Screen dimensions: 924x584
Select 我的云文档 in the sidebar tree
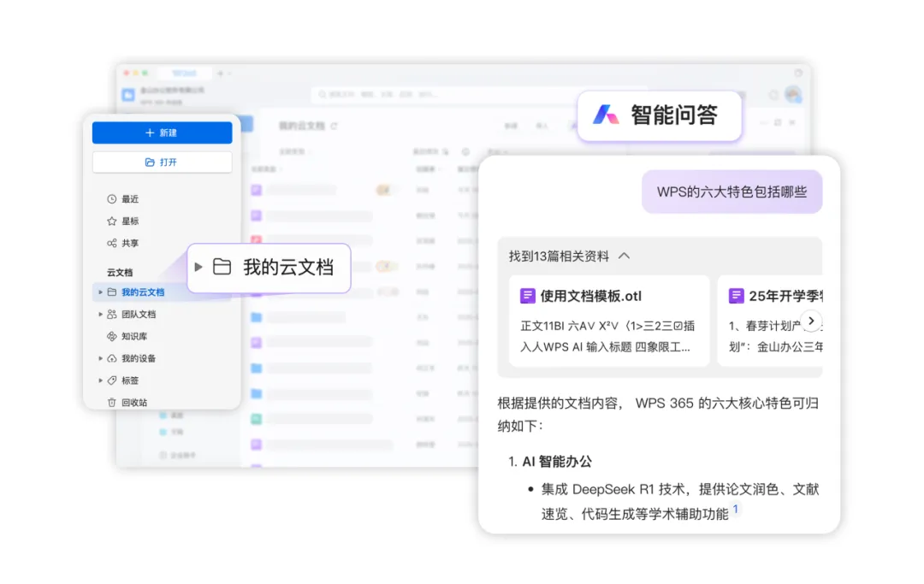143,292
